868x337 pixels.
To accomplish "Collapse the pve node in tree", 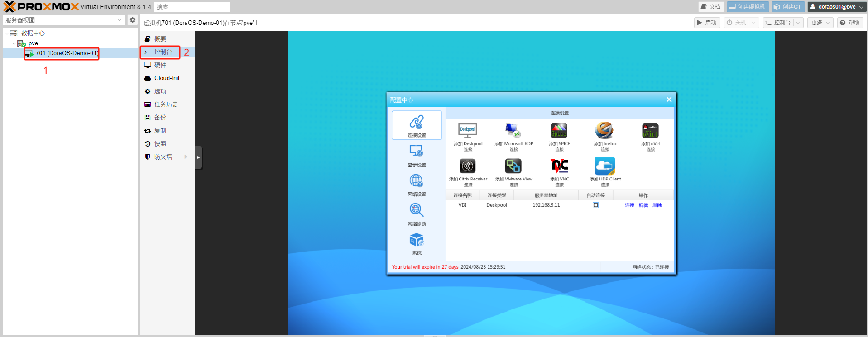I will click(x=14, y=43).
